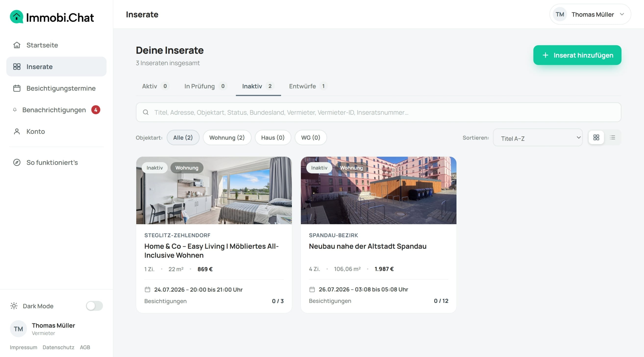
Task: Click the 106,06 m² area value
Action: 347,269
